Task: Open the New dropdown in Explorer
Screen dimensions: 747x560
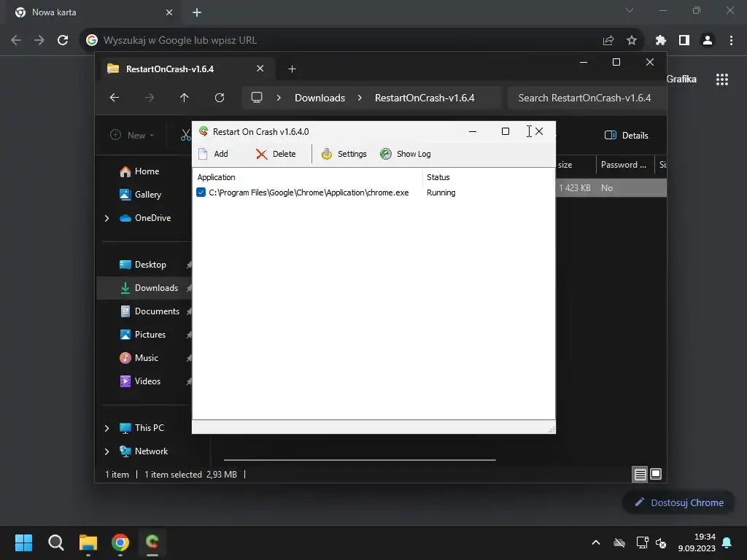Action: 133,135
